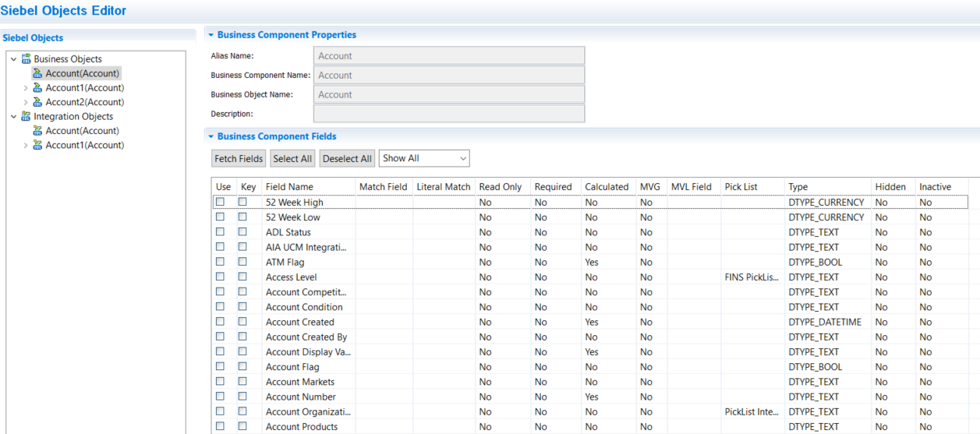Check the Use box for ADL Status
Screen dimensions: 980x434
[220, 231]
